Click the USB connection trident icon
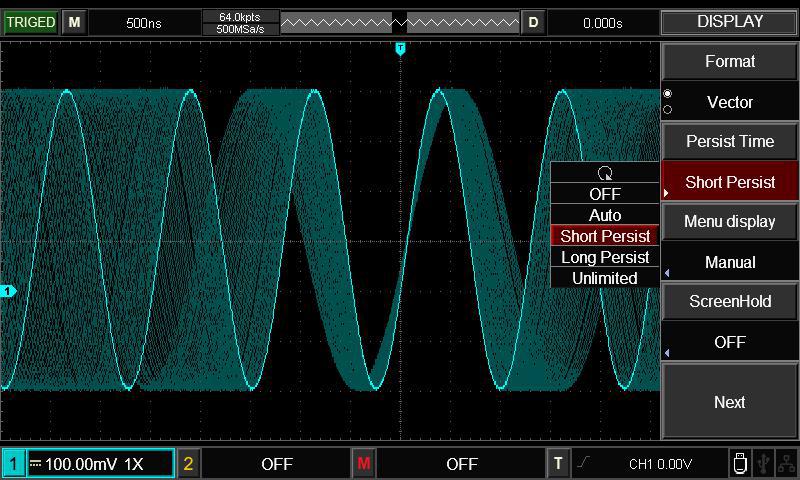The height and width of the screenshot is (480, 800). [763, 463]
